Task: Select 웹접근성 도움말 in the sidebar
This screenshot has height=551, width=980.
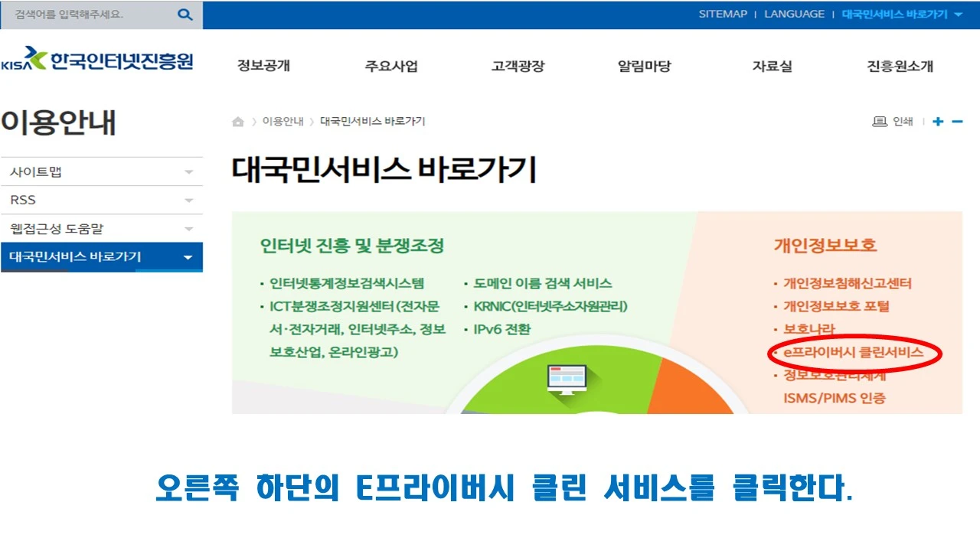Action: click(102, 229)
